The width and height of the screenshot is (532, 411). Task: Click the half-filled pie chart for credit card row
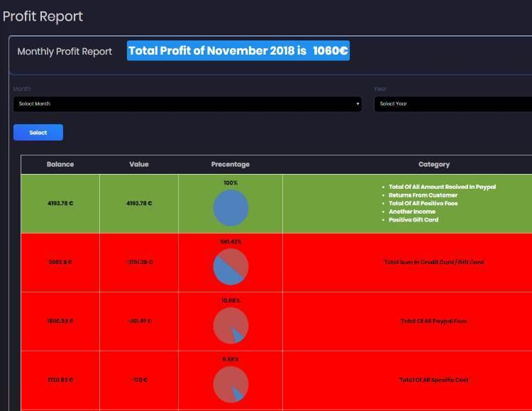click(x=231, y=267)
